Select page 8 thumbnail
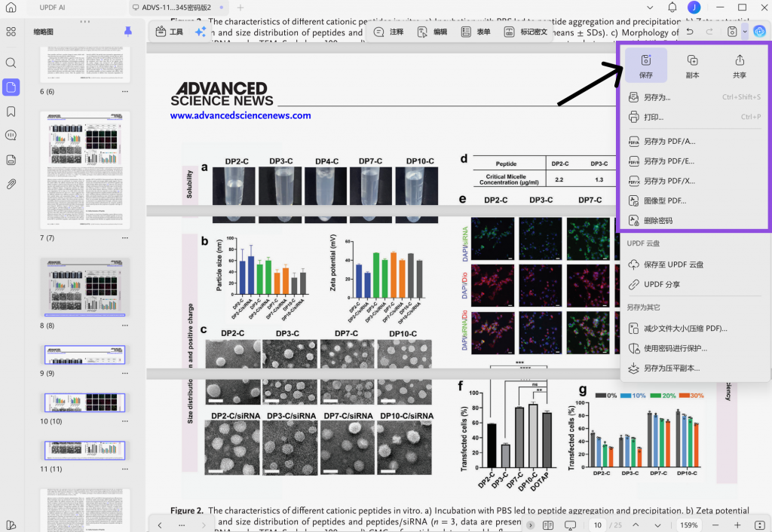This screenshot has width=772, height=532. pyautogui.click(x=85, y=287)
